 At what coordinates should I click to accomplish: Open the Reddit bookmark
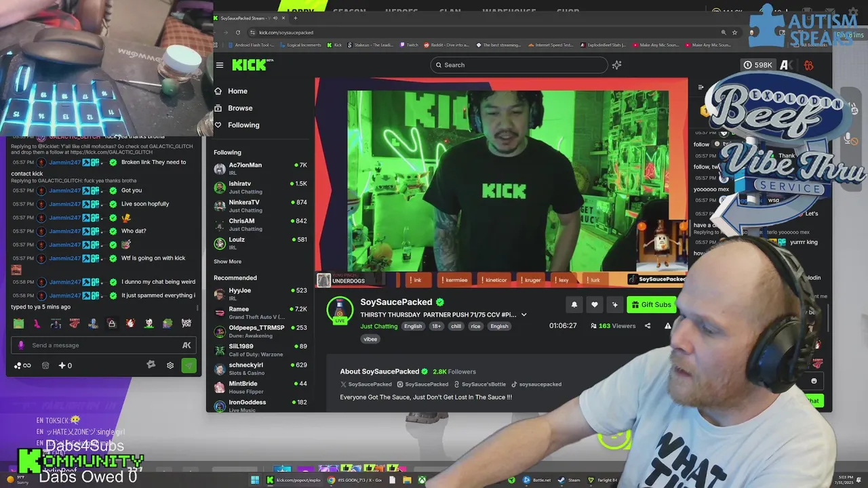pos(447,45)
